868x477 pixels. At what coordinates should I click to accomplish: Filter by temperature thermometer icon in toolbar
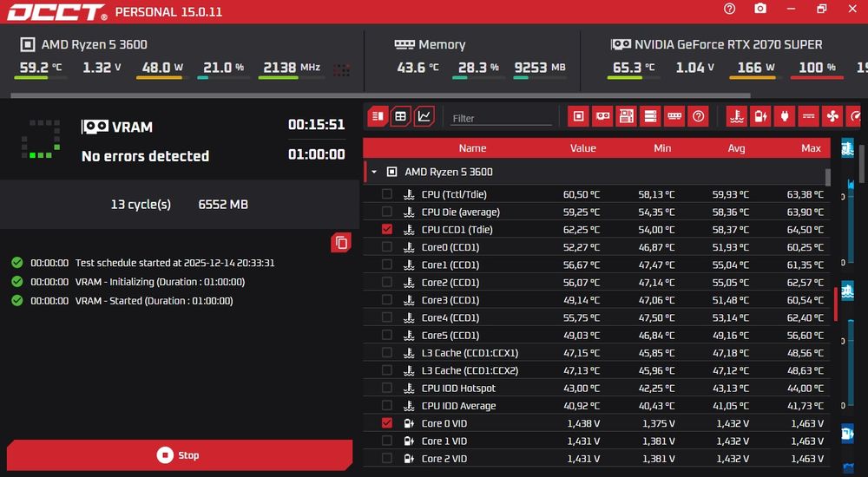tap(737, 116)
